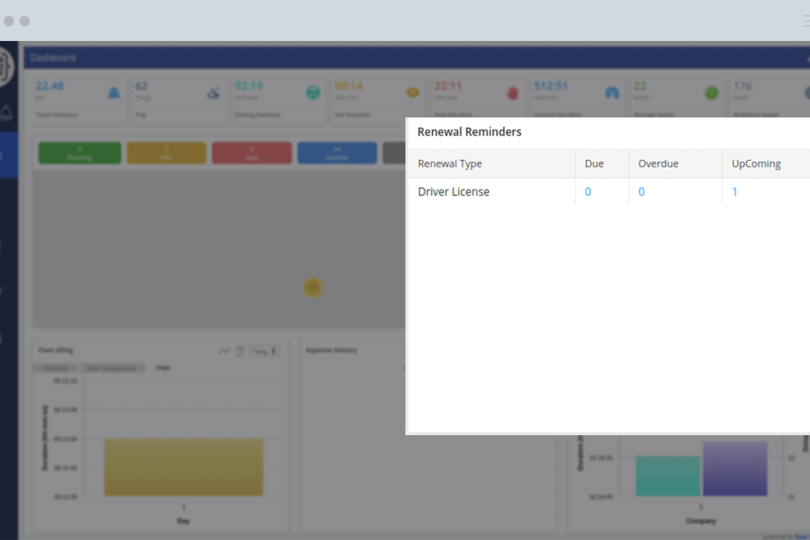810x540 pixels.
Task: Click the yellow vehicle marker on the map
Action: click(x=313, y=288)
